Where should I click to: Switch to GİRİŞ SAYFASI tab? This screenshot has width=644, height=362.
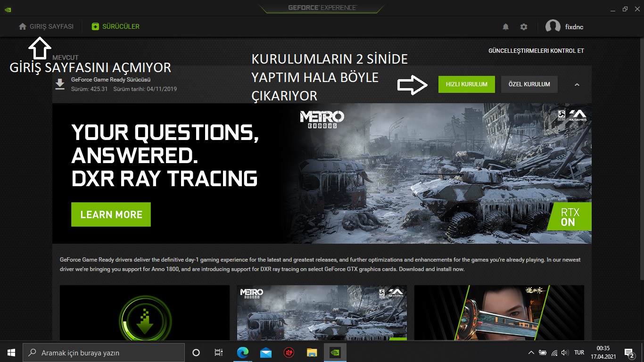pyautogui.click(x=46, y=27)
